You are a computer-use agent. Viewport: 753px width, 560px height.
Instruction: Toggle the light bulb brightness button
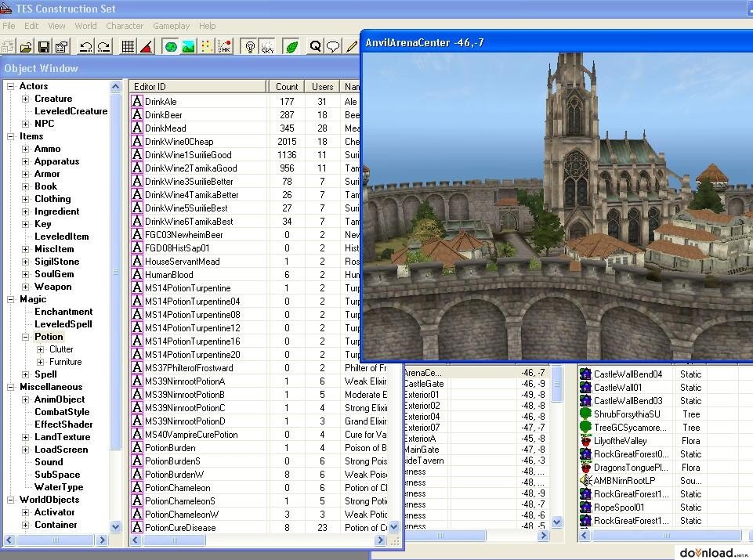pyautogui.click(x=249, y=47)
